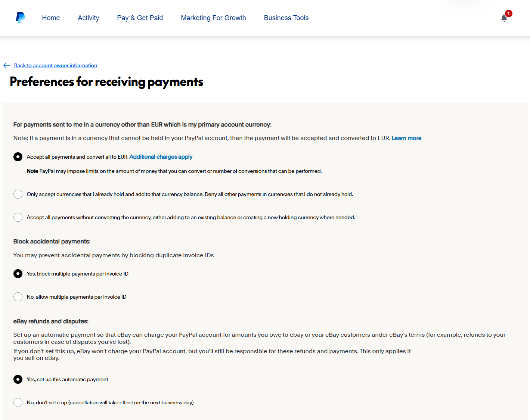Click the back arrow icon
The image size is (530, 420).
click(7, 65)
